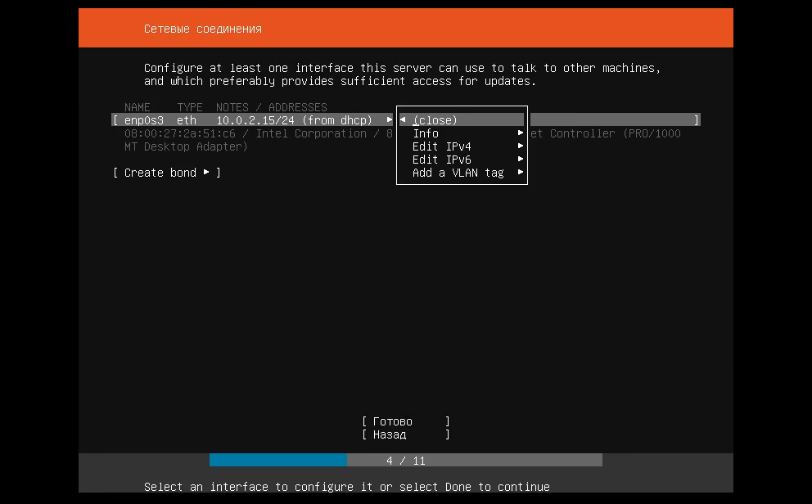Click the Сетевые соединения header title
812x504 pixels.
coord(203,29)
